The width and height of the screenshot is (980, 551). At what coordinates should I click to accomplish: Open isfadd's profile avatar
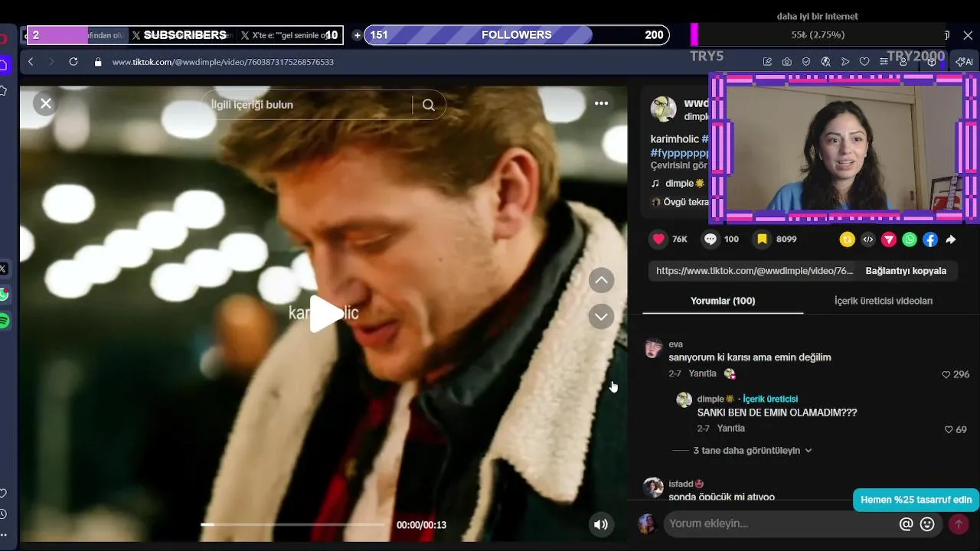(653, 487)
